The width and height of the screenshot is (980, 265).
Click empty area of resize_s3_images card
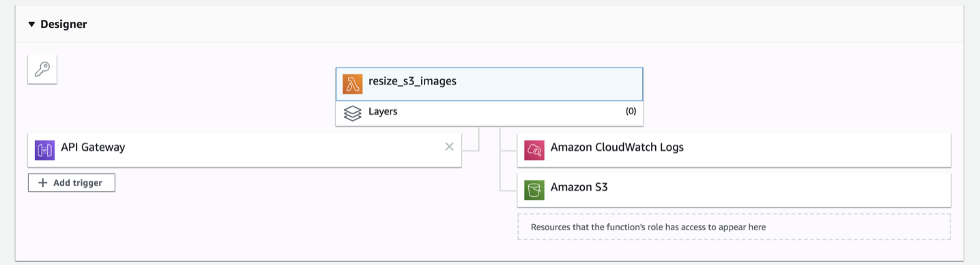coord(546,84)
